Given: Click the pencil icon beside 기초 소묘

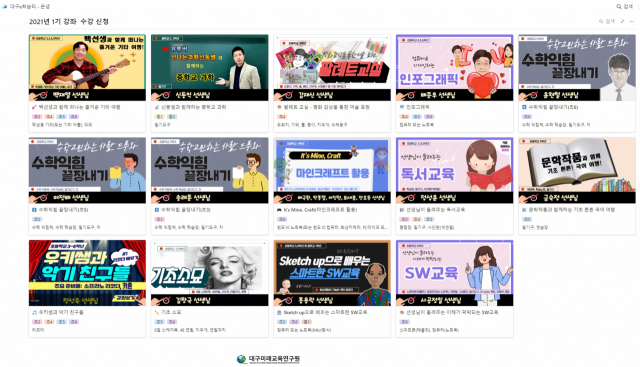Looking at the screenshot, I should (x=157, y=312).
